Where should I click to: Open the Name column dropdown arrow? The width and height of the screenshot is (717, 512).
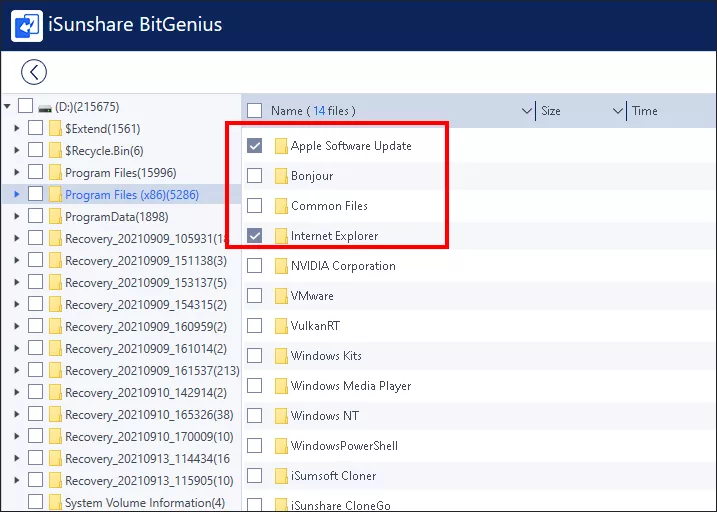coord(527,111)
